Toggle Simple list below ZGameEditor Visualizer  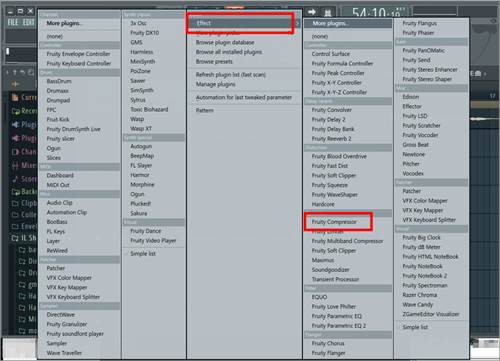coord(415,327)
